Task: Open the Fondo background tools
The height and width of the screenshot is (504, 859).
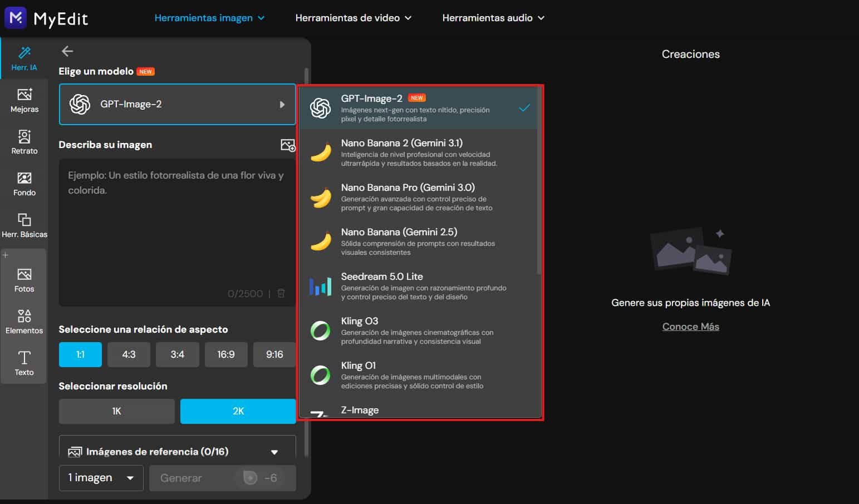Action: point(24,184)
